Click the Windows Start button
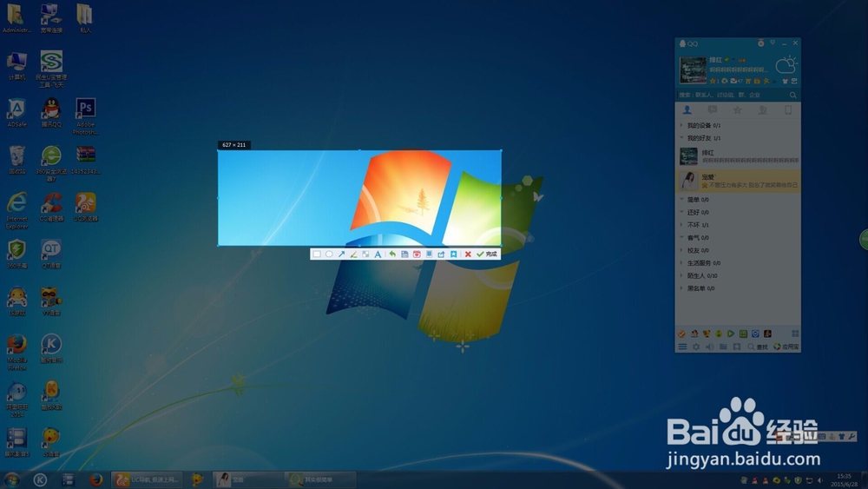 [x=11, y=479]
